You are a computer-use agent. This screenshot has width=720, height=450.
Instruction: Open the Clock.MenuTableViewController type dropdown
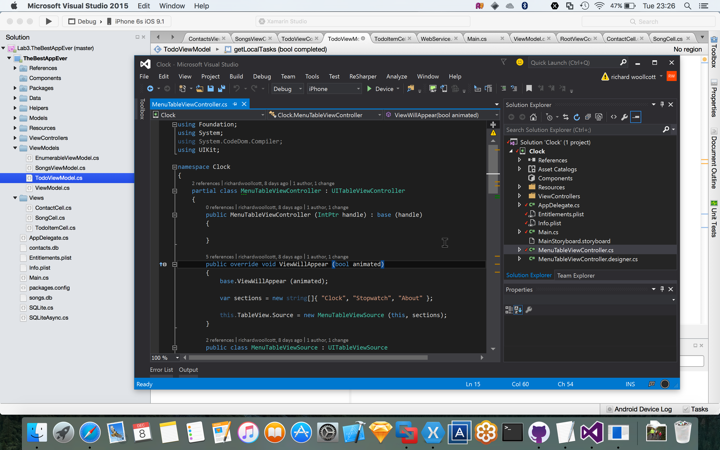[x=325, y=115]
